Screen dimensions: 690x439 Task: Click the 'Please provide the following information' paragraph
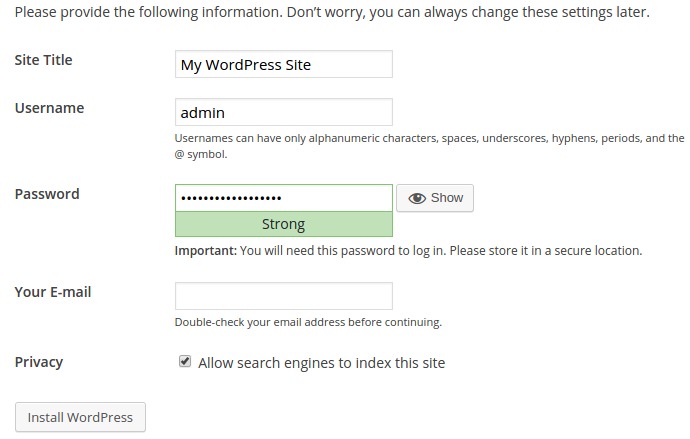click(332, 12)
